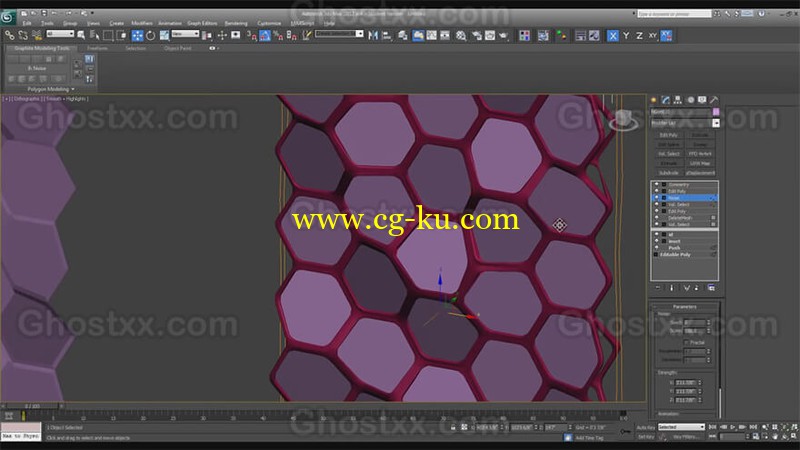Viewport: 800px width, 450px height.
Task: Switch to Object Paint ribbon tab
Action: pyautogui.click(x=178, y=48)
